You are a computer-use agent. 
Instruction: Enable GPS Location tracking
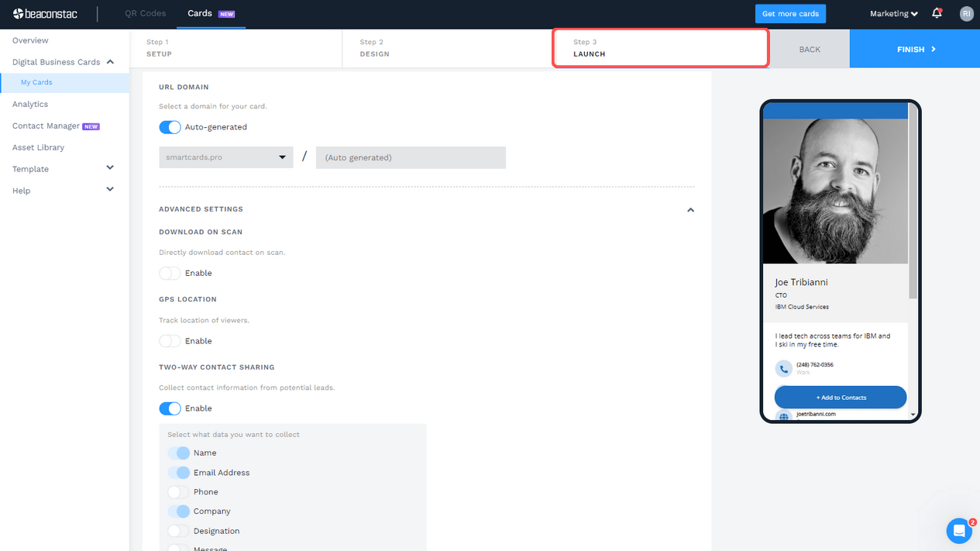click(170, 340)
